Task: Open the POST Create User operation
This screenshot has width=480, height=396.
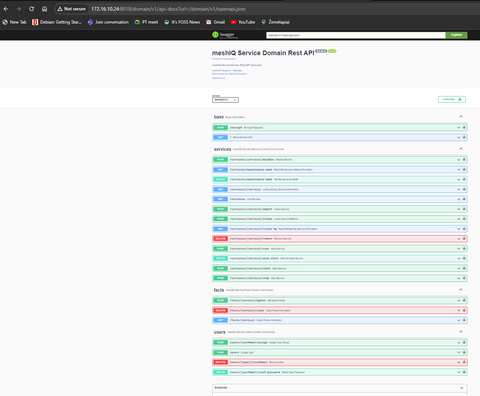Action: point(340,352)
